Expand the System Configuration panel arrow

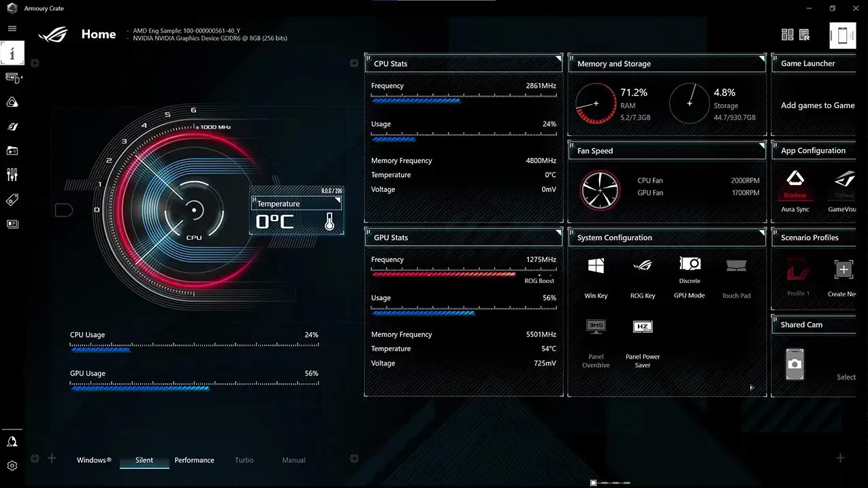pyautogui.click(x=752, y=387)
